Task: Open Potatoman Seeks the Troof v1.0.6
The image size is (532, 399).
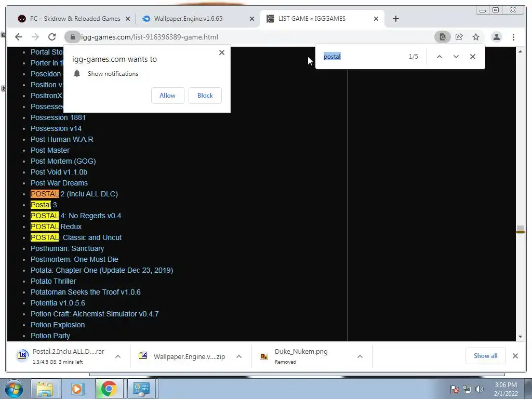Action: click(86, 292)
